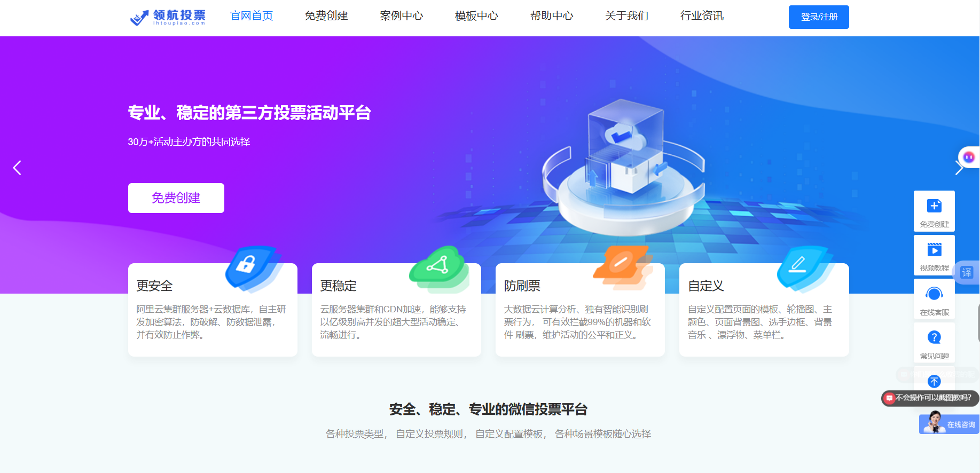Screen dimensions: 980x473
Task: Click the 登录/注册 button
Action: [x=819, y=17]
